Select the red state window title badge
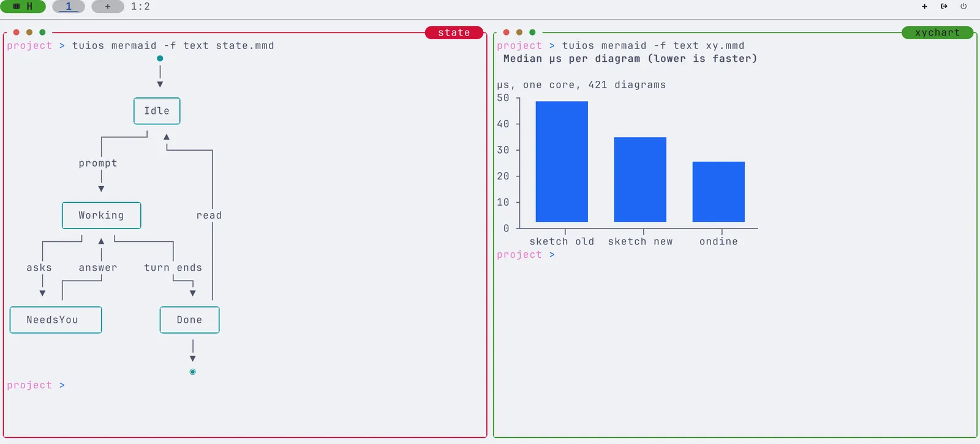 click(x=454, y=32)
